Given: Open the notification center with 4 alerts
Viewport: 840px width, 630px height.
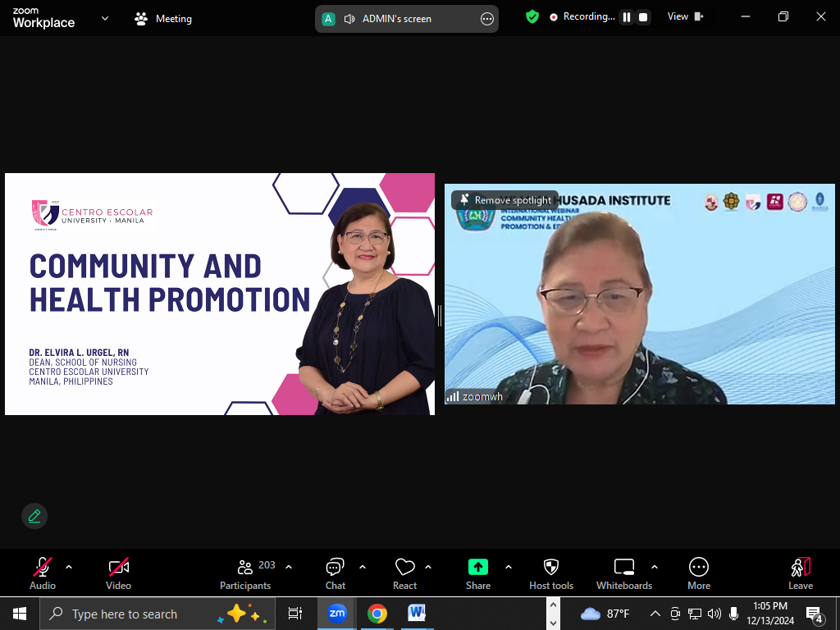Looking at the screenshot, I should 814,615.
